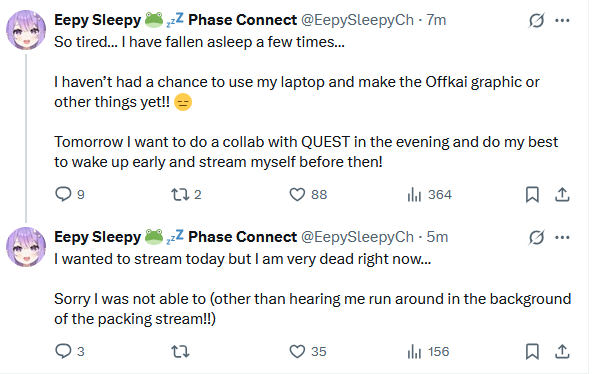
Task: View analytics showing 156 views
Action: 428,352
